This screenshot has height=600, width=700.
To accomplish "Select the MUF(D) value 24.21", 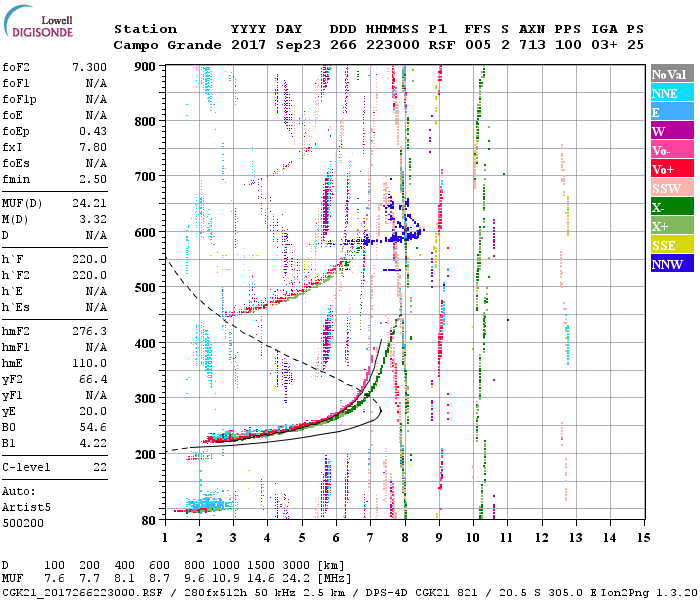I will coord(88,202).
